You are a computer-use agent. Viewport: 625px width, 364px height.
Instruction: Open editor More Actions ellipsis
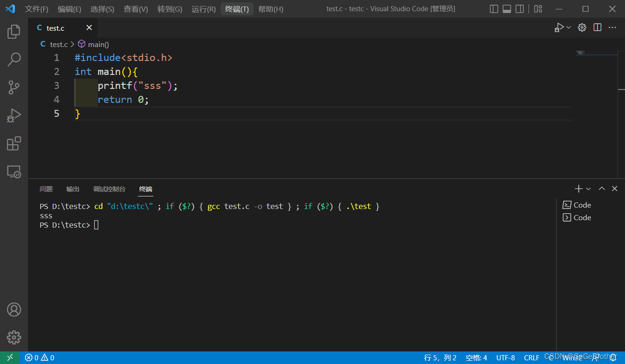point(612,27)
